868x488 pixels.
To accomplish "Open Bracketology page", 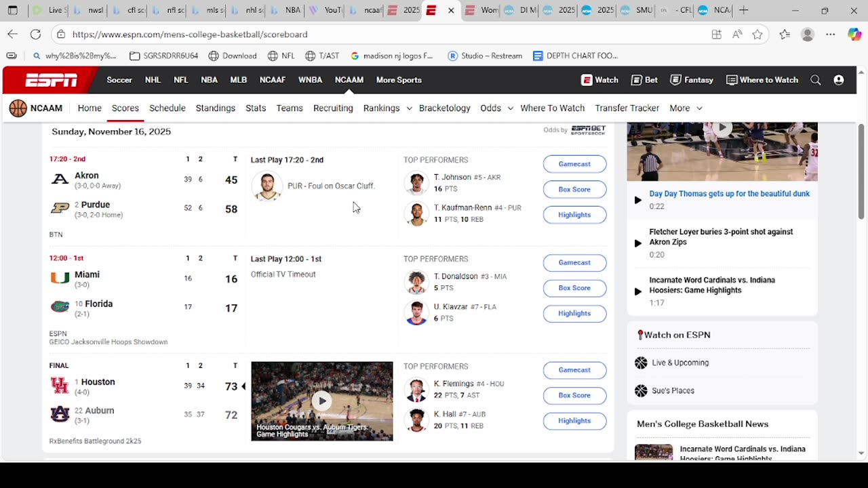I will 445,108.
